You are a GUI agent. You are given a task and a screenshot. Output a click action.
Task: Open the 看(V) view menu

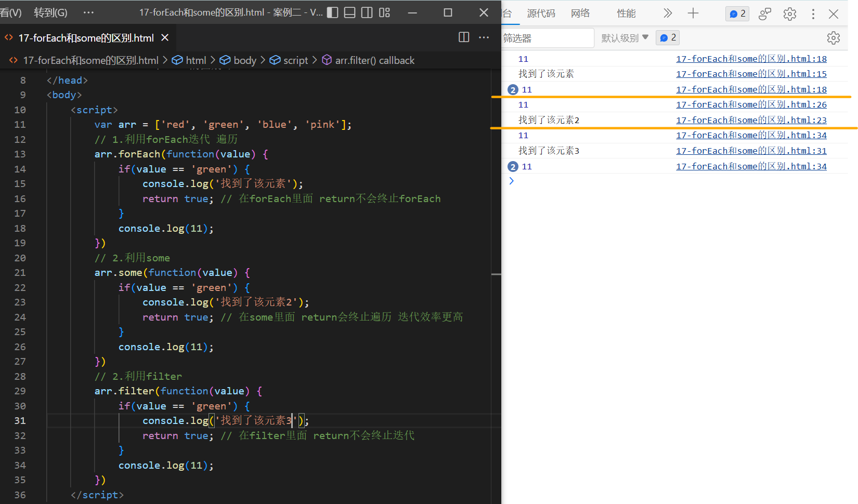click(11, 12)
